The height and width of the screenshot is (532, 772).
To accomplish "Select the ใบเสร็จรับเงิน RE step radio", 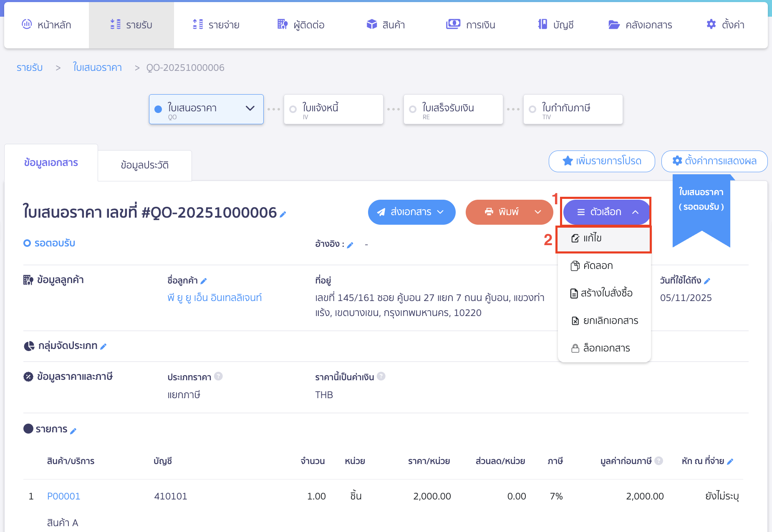I will click(413, 109).
